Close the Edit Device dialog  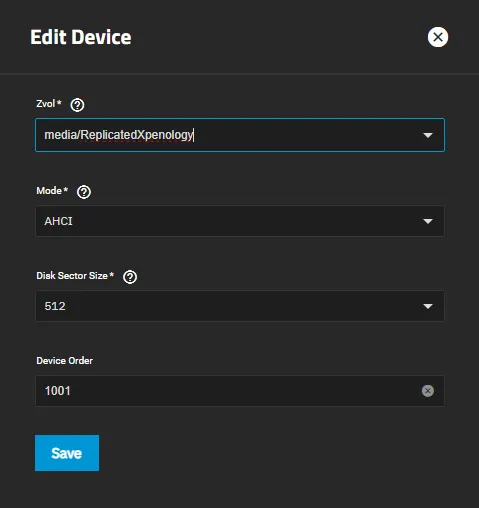pyautogui.click(x=438, y=37)
